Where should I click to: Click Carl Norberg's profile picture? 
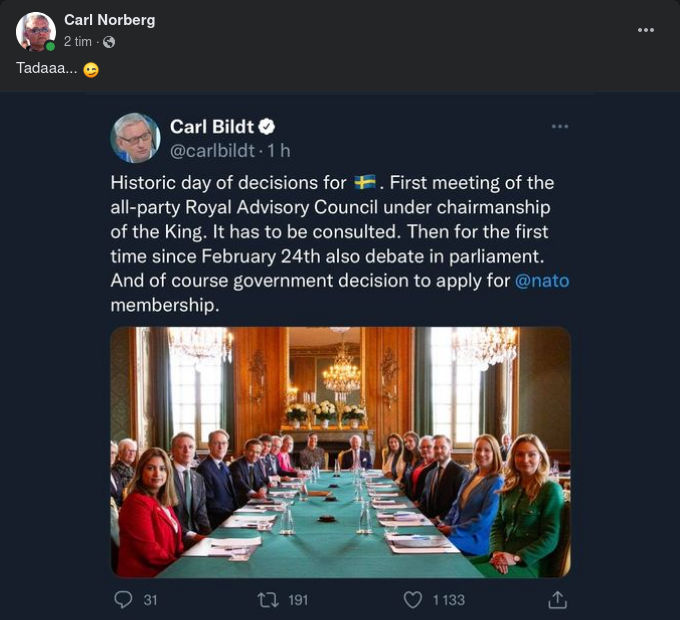tap(35, 31)
